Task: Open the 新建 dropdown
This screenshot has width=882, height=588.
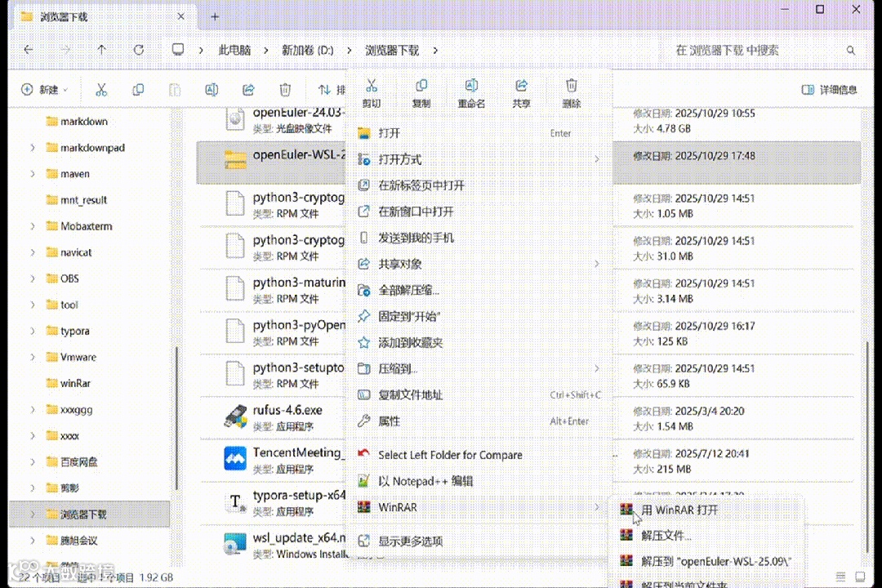Action: pyautogui.click(x=45, y=90)
